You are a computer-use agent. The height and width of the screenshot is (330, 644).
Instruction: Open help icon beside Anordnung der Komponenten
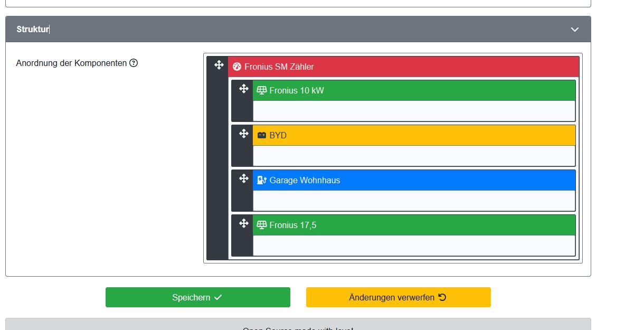tap(134, 63)
